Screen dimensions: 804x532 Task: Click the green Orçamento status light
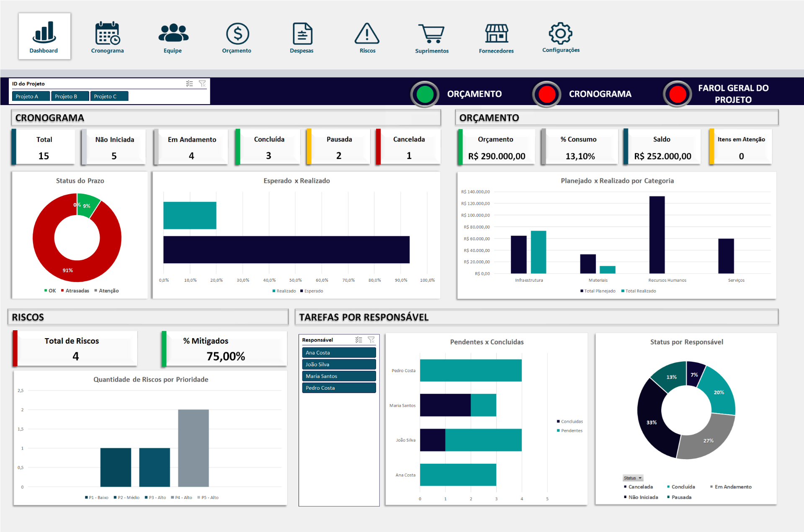click(x=425, y=94)
